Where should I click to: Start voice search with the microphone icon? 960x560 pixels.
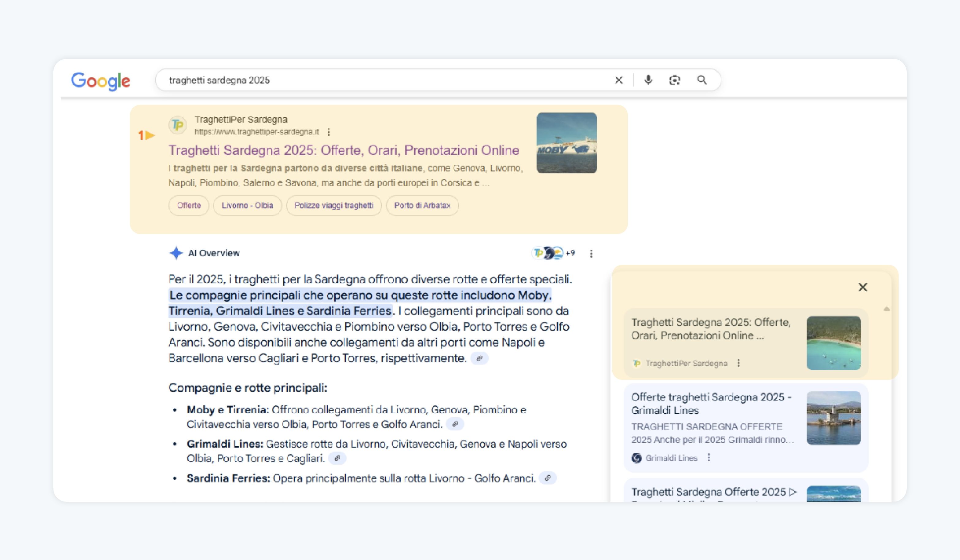pyautogui.click(x=648, y=80)
